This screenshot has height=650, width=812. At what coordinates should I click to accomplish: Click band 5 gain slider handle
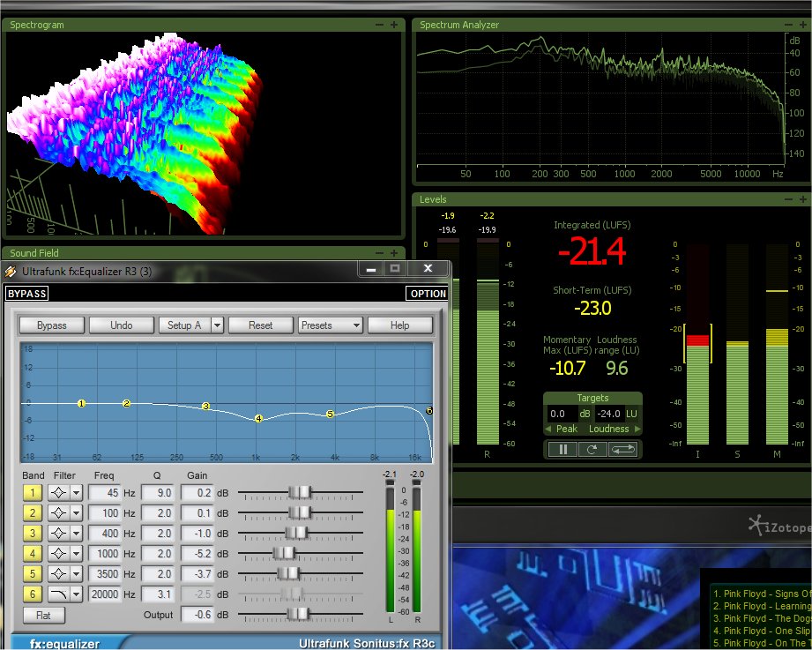(288, 573)
